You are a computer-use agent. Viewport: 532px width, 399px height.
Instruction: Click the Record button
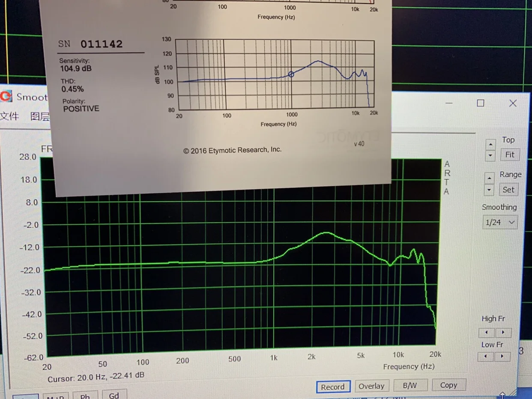click(x=333, y=387)
